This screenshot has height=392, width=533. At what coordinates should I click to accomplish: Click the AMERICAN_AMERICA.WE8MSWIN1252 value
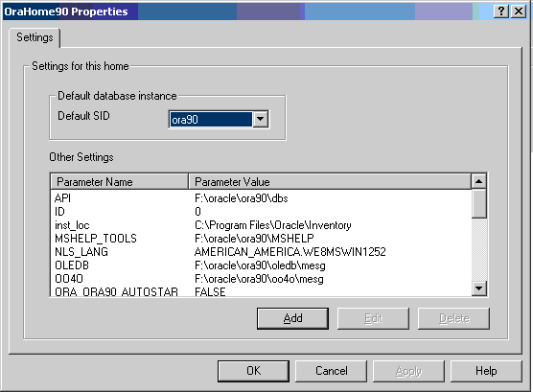pos(290,251)
